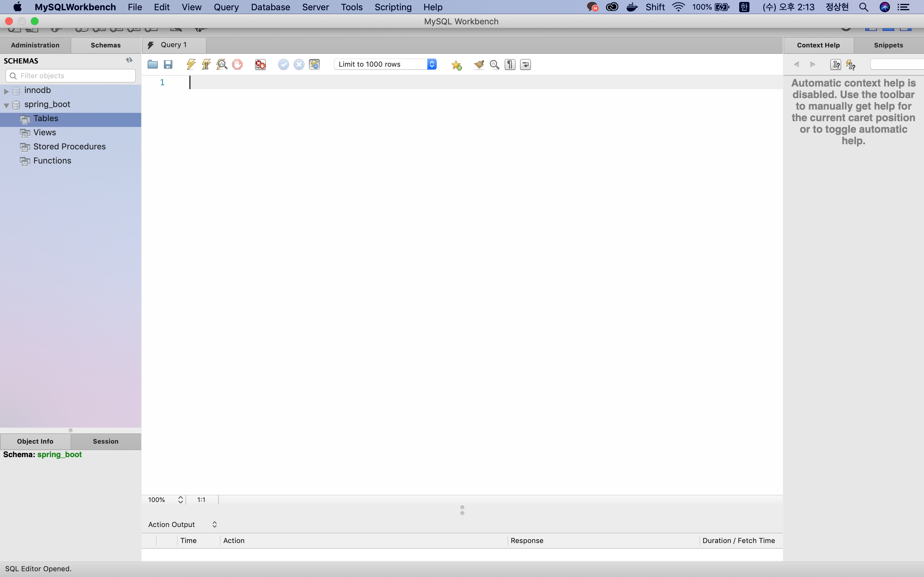Expand the innodb schema
The image size is (924, 577).
(x=6, y=91)
